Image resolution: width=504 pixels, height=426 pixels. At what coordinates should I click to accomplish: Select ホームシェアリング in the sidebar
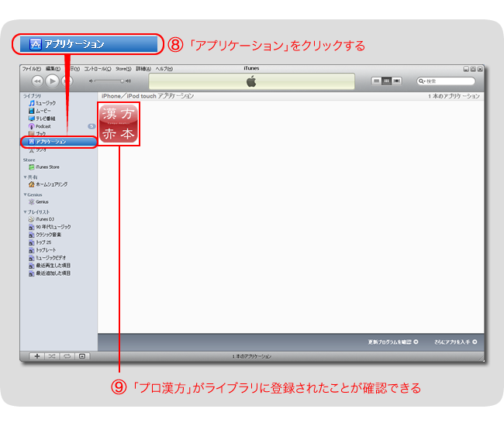click(x=50, y=184)
